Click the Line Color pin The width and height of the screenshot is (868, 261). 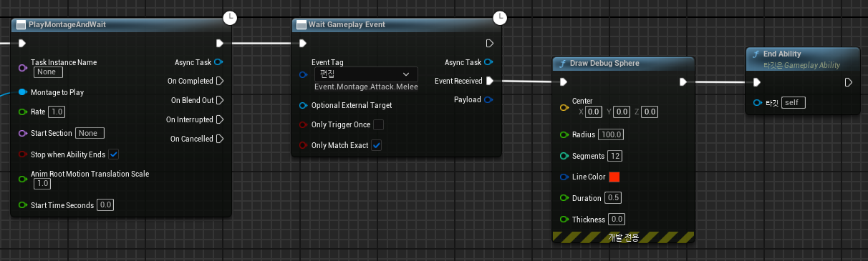[564, 177]
